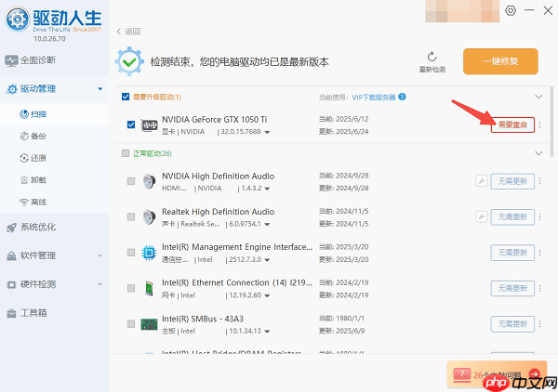
Task: Check Intel SMBus - 43A3 checkbox
Action: click(131, 324)
